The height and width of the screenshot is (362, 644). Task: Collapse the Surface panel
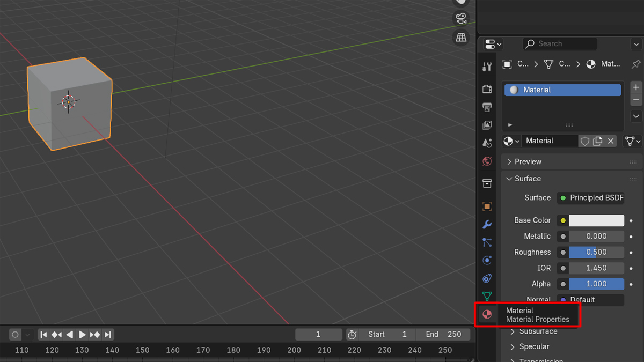click(x=572, y=179)
